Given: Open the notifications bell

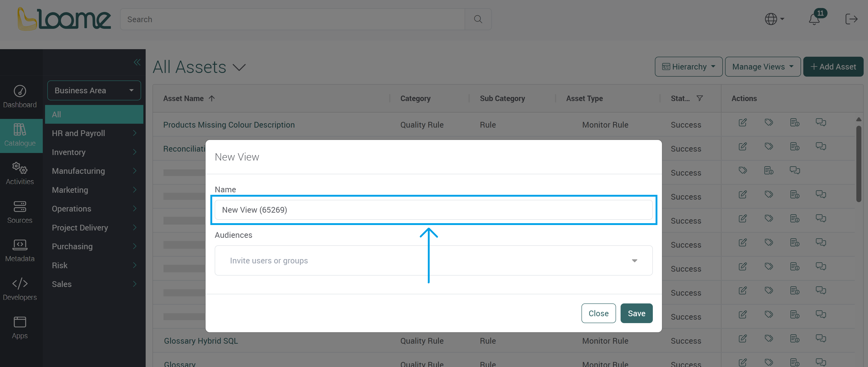Looking at the screenshot, I should 814,19.
